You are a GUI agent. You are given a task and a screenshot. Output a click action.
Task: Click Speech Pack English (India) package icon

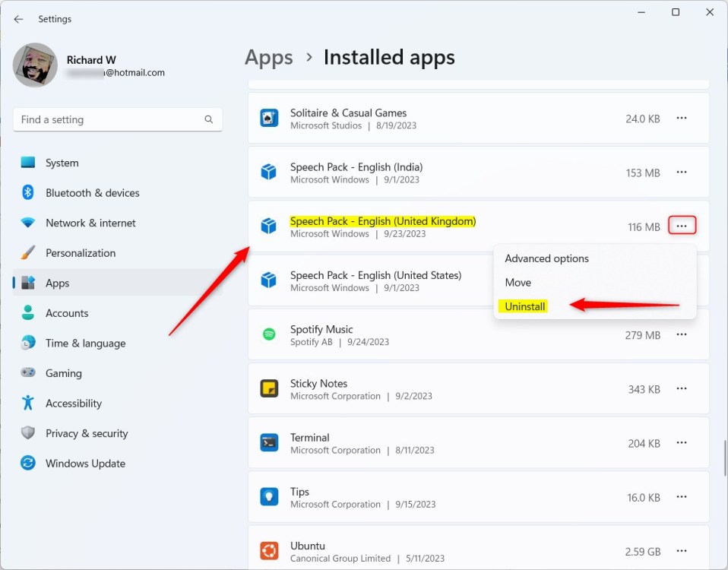269,173
